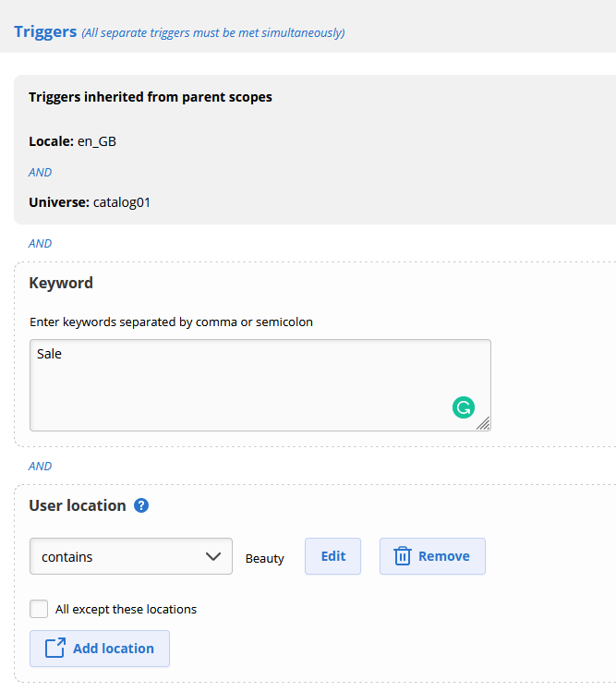Click the User location heading

coord(78,505)
